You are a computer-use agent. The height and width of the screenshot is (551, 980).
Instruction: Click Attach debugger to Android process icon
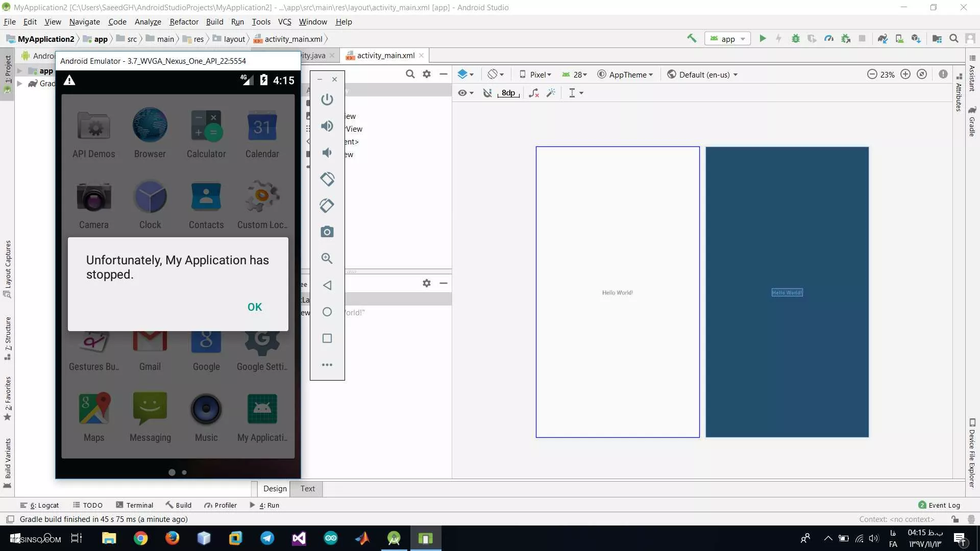(846, 38)
